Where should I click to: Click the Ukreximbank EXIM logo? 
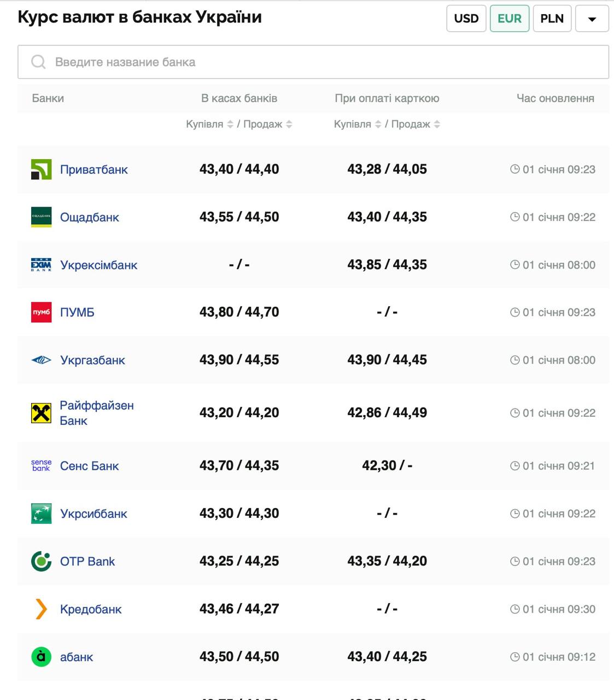41,265
